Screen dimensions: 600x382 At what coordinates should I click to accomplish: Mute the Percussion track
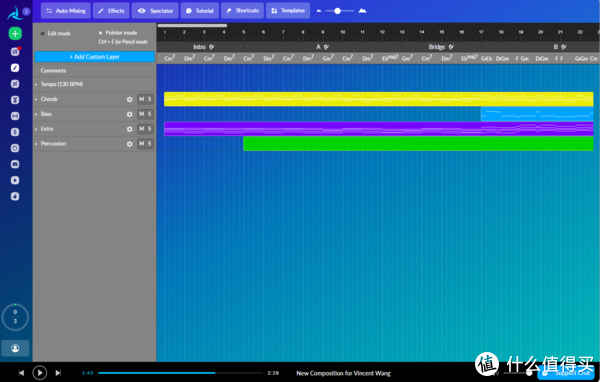(142, 144)
